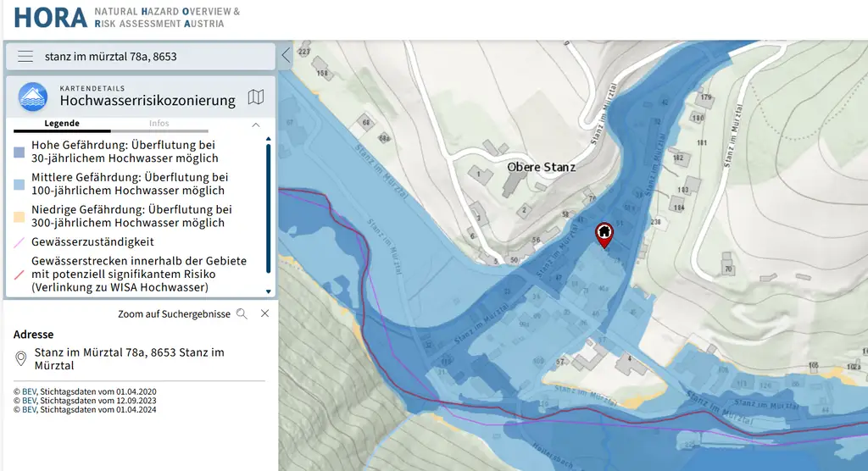Click the Mittlere Gefährdung light blue swatch

19,185
